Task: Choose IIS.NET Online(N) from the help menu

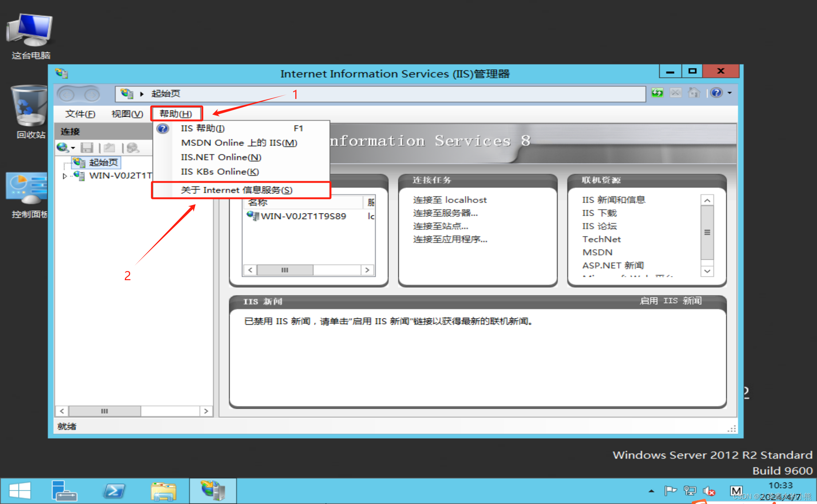Action: [x=221, y=157]
